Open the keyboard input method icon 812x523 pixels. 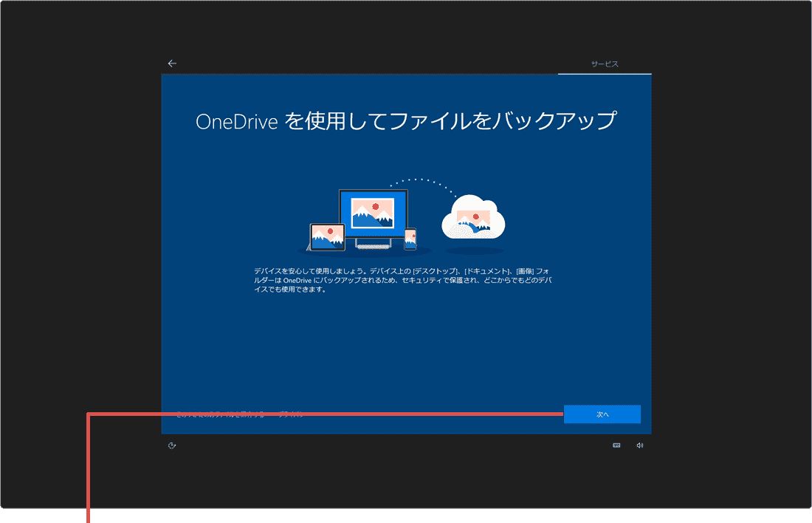click(617, 444)
